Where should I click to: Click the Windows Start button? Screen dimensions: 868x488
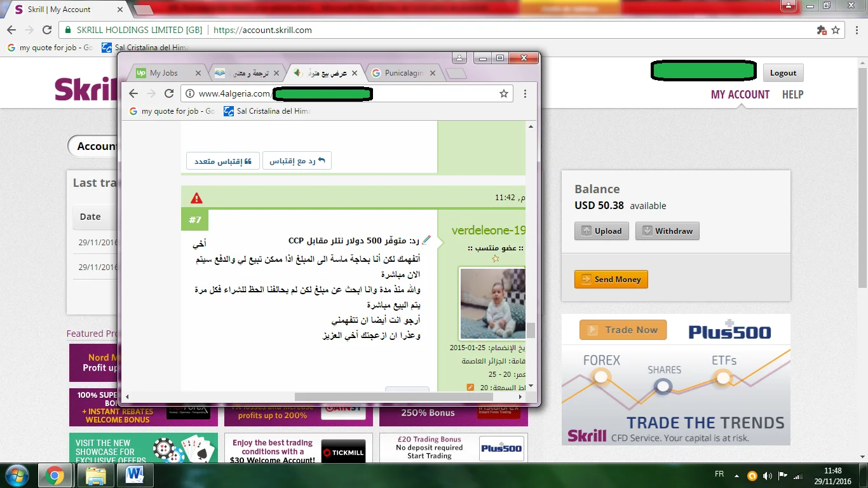pyautogui.click(x=17, y=475)
